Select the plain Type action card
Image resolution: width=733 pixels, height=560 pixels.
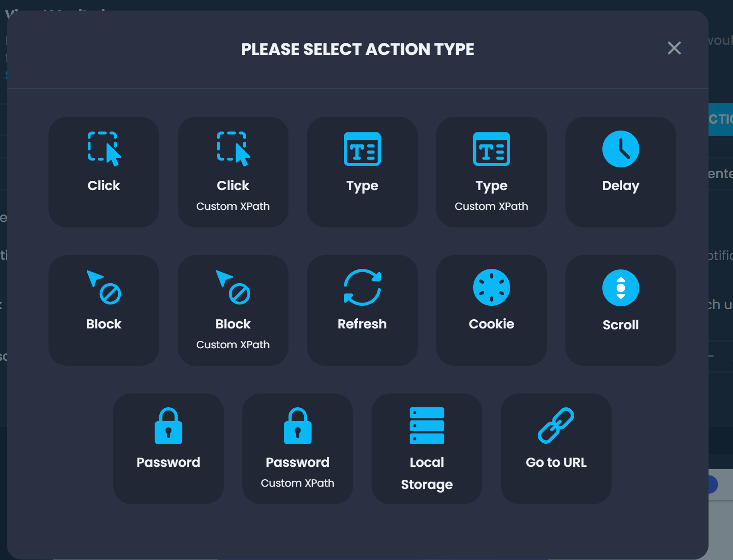pos(362,172)
